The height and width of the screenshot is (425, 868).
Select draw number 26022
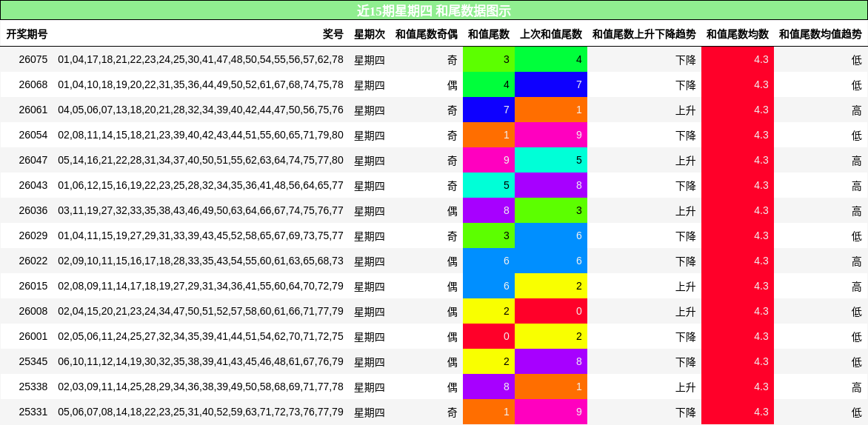(x=33, y=261)
